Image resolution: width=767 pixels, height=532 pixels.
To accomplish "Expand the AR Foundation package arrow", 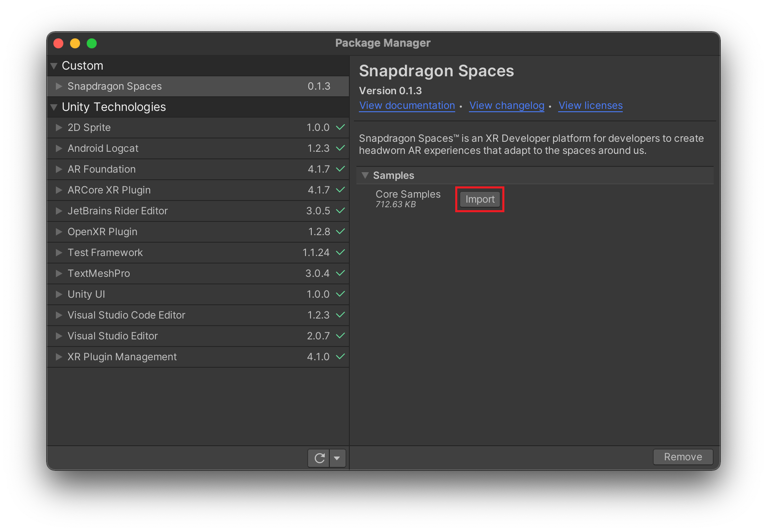I will tap(59, 169).
